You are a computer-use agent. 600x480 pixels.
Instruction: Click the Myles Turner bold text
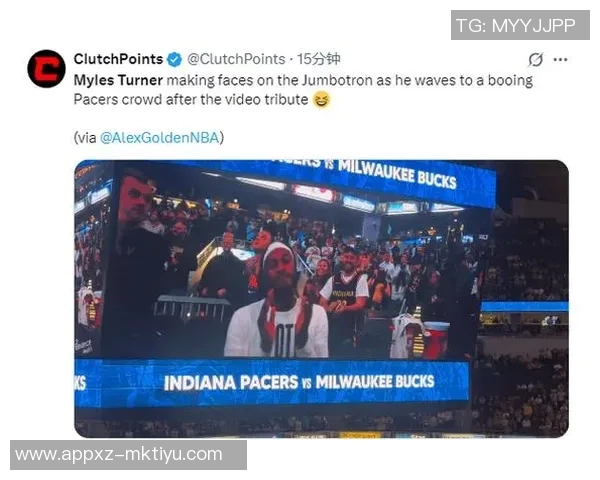pyautogui.click(x=118, y=80)
